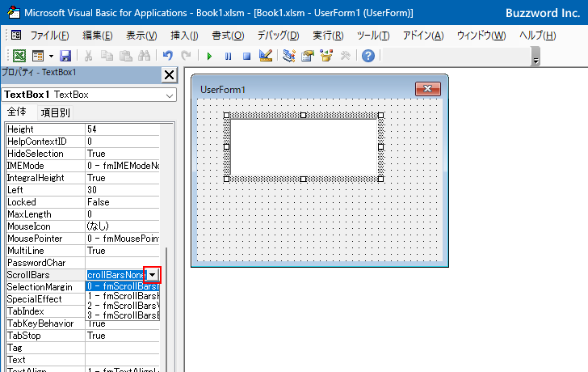
Task: Open the 実行(R) menu
Action: [x=328, y=36]
